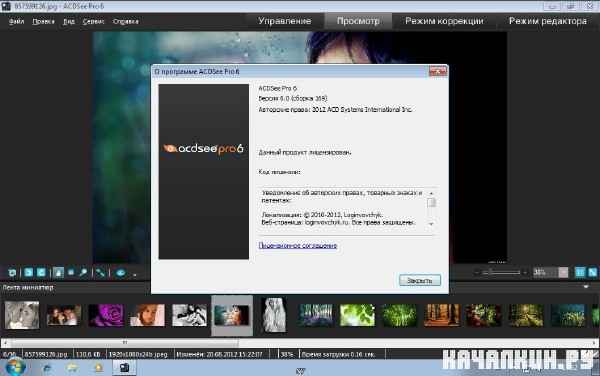Choose the rectangle Select tool icon
This screenshot has height=376, width=600.
[x=71, y=272]
